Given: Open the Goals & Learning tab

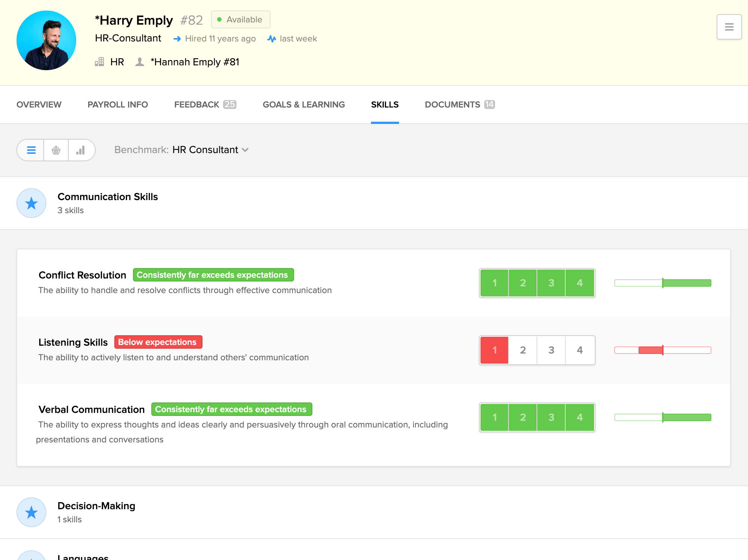Looking at the screenshot, I should [303, 105].
